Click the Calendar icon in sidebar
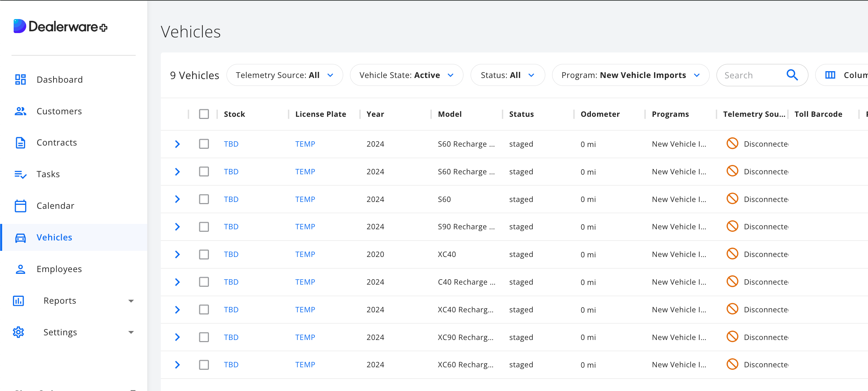 click(x=20, y=206)
